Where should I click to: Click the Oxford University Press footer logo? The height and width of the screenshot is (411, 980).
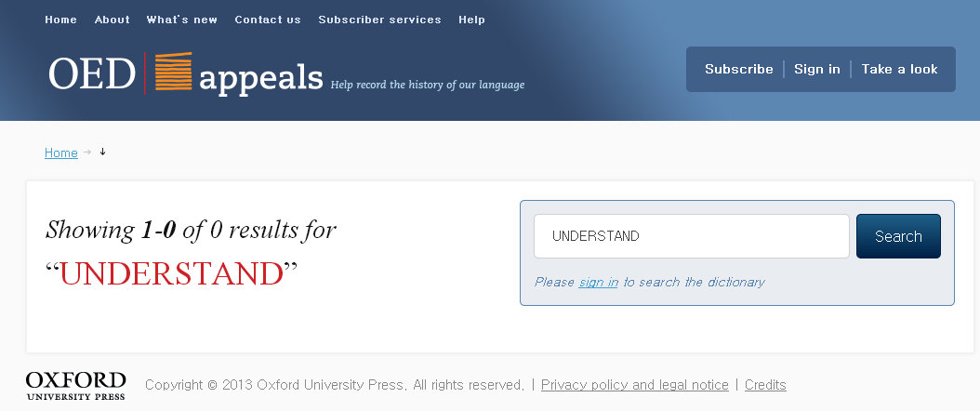pyautogui.click(x=75, y=385)
